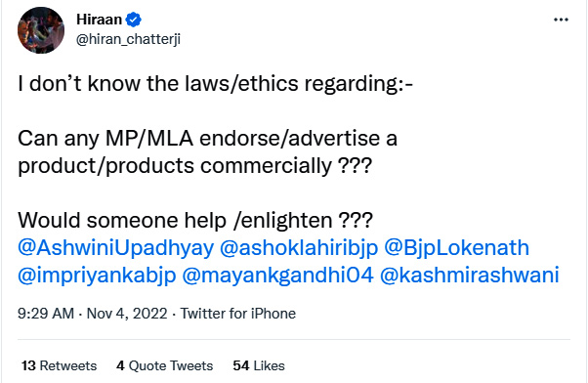Open the Twitter for iPhone source link
This screenshot has height=383, width=588.
pos(238,314)
